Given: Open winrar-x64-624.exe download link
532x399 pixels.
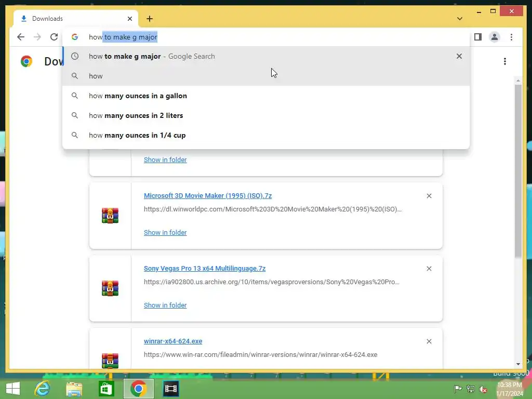Looking at the screenshot, I should (173, 341).
